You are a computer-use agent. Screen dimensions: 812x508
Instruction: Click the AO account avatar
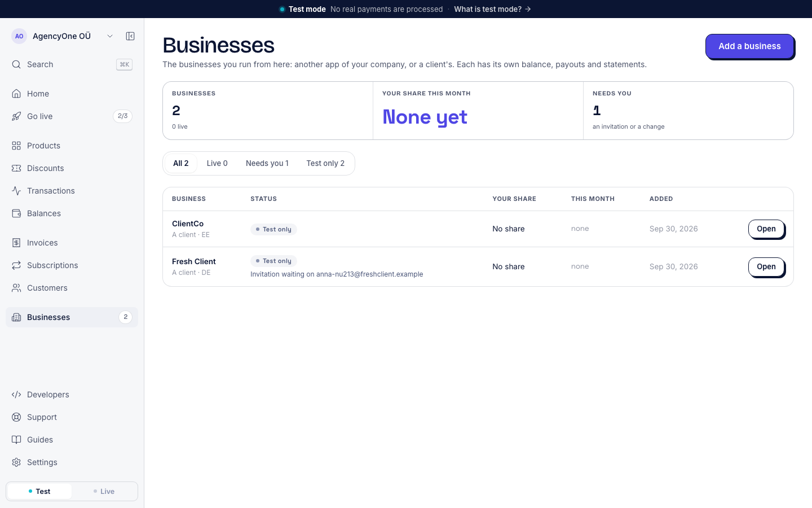(19, 36)
